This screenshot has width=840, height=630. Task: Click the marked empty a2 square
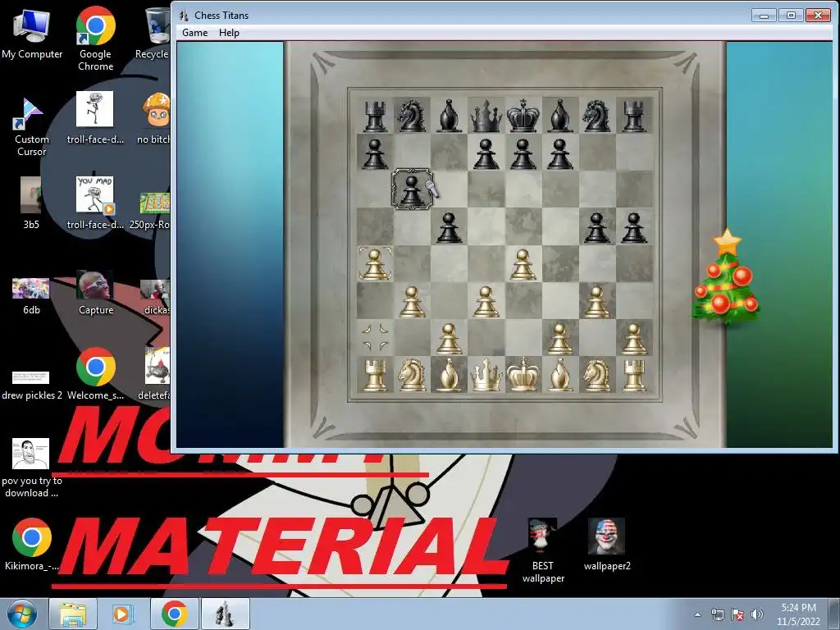coord(375,337)
